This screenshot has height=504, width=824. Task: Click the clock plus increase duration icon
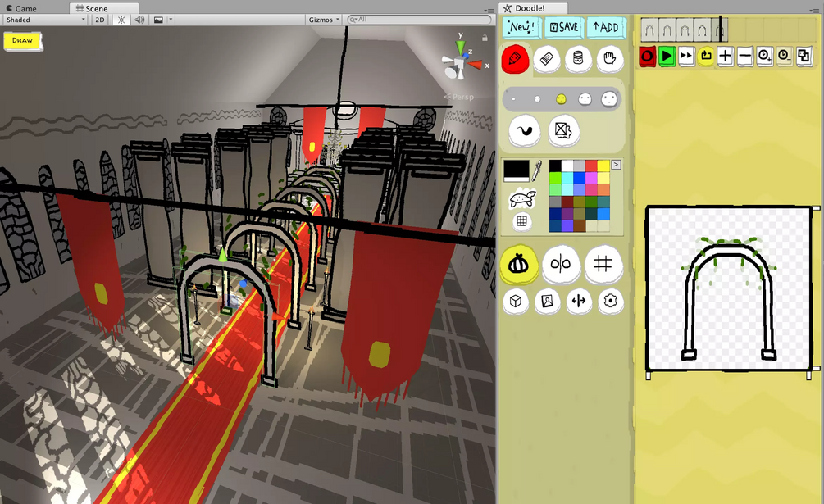pyautogui.click(x=765, y=57)
